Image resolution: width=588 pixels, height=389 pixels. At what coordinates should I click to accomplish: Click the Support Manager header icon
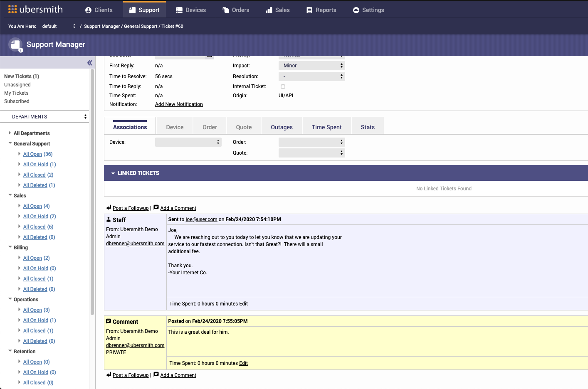click(16, 45)
